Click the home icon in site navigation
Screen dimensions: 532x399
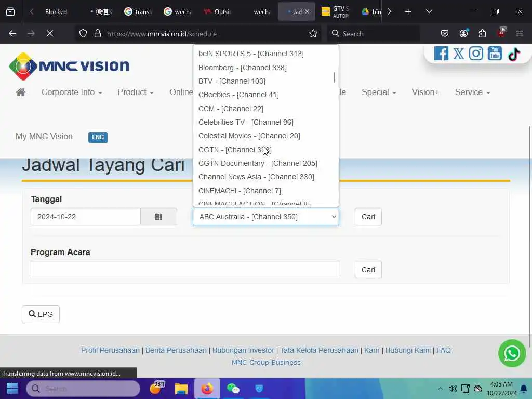coord(21,92)
